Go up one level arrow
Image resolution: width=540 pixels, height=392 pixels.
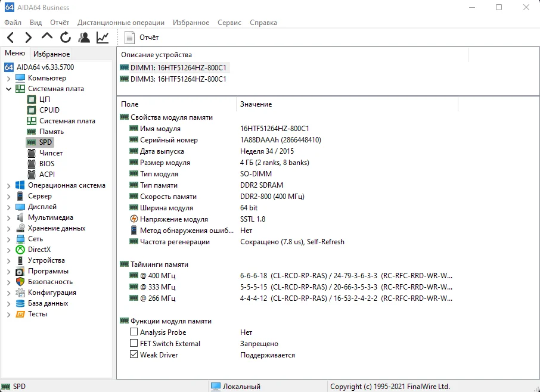[47, 36]
